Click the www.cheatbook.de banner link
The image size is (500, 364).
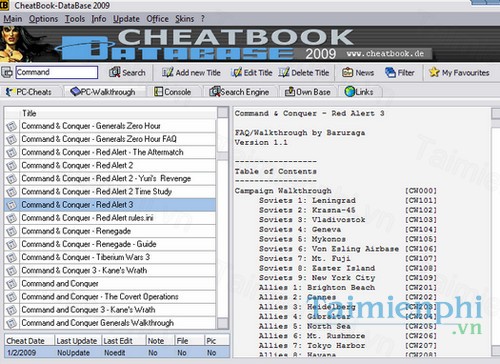(x=385, y=54)
